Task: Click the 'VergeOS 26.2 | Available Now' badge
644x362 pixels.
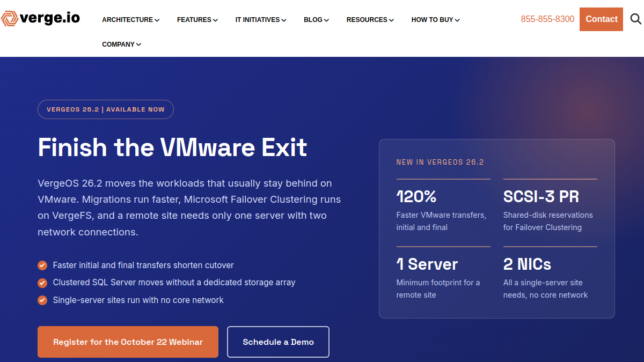Action: point(106,109)
